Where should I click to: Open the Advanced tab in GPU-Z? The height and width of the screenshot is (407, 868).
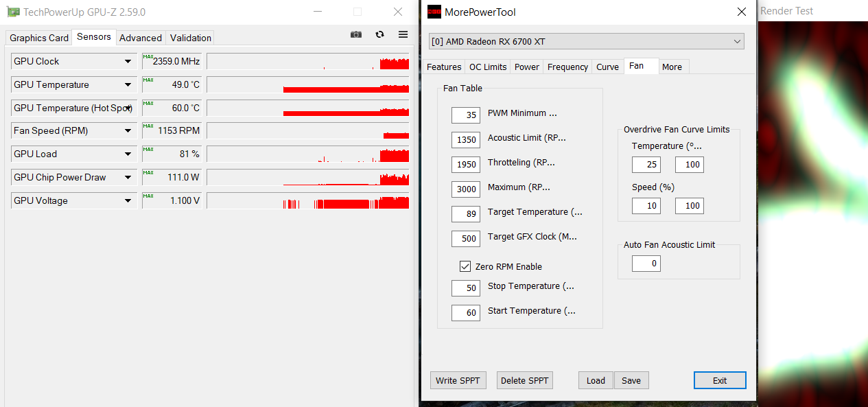pos(141,38)
